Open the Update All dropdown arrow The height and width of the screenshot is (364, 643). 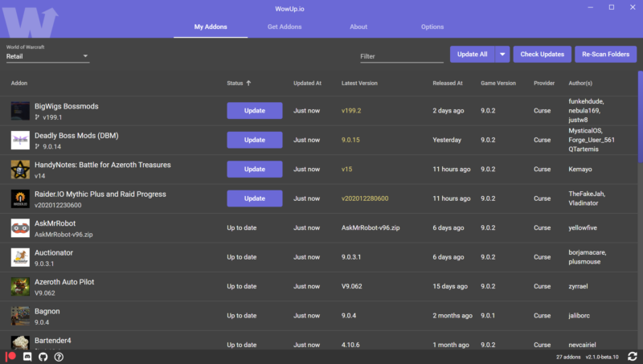502,54
